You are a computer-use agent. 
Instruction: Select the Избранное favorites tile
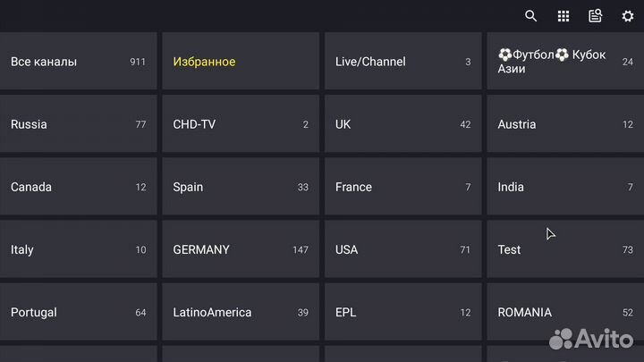point(240,62)
